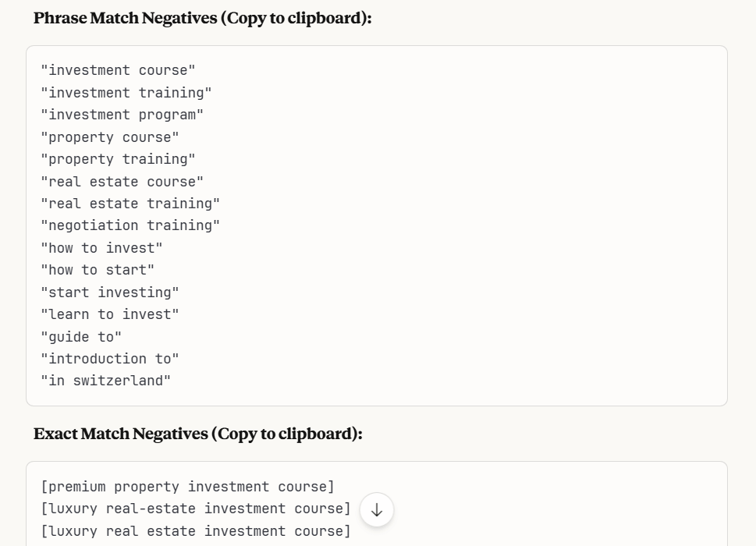Select the "guide to" phrase negative
Screen dimensions: 756x546
pyautogui.click(x=82, y=336)
